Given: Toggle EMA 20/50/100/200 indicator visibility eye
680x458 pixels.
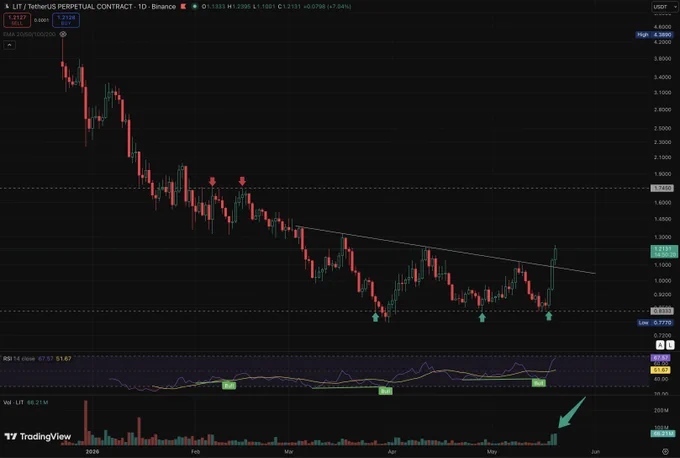Looking at the screenshot, I should 63,34.
